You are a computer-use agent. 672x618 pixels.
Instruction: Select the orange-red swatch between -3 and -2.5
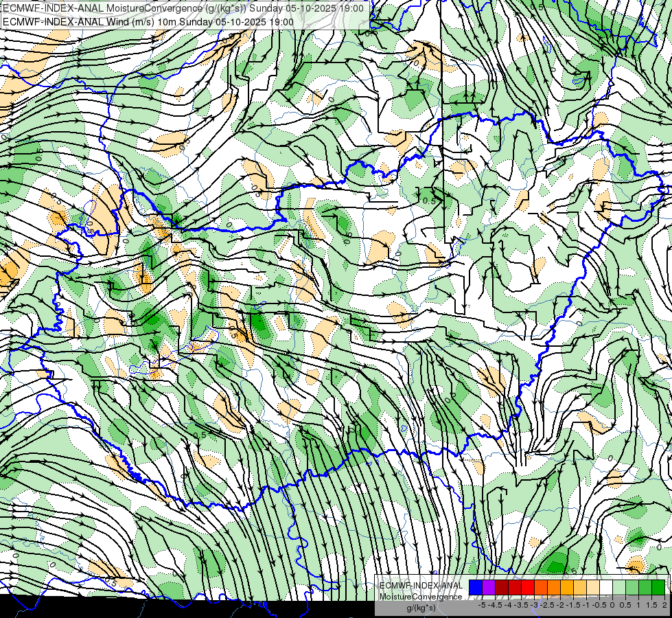pyautogui.click(x=541, y=588)
